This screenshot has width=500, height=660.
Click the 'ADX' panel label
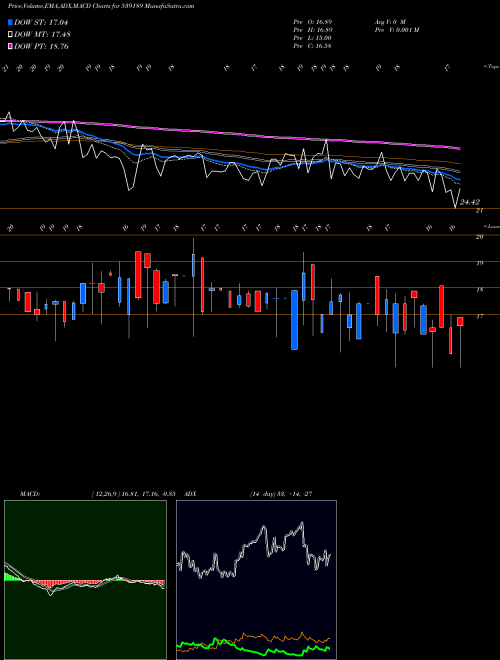click(190, 494)
